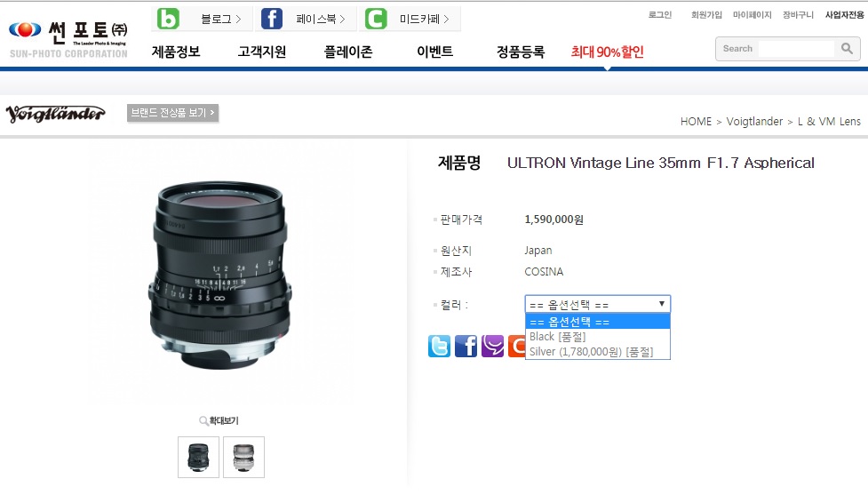Click inside the Search input field
This screenshot has height=495, width=868.
click(796, 49)
